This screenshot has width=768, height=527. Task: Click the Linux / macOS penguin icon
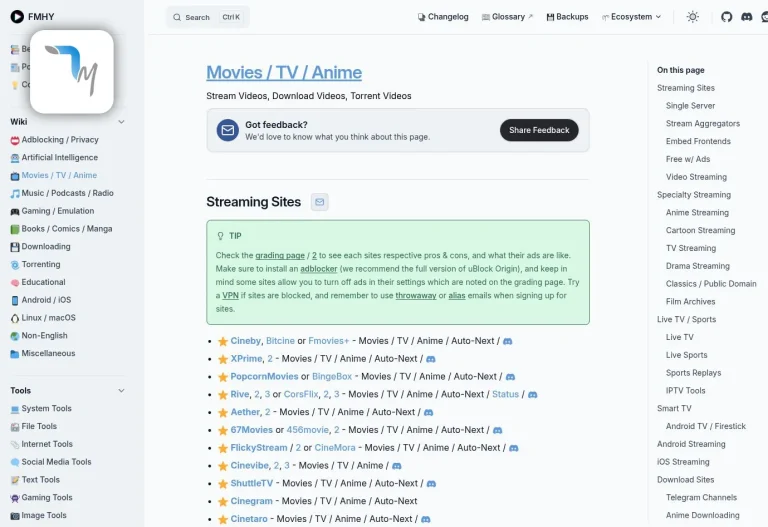(15, 318)
